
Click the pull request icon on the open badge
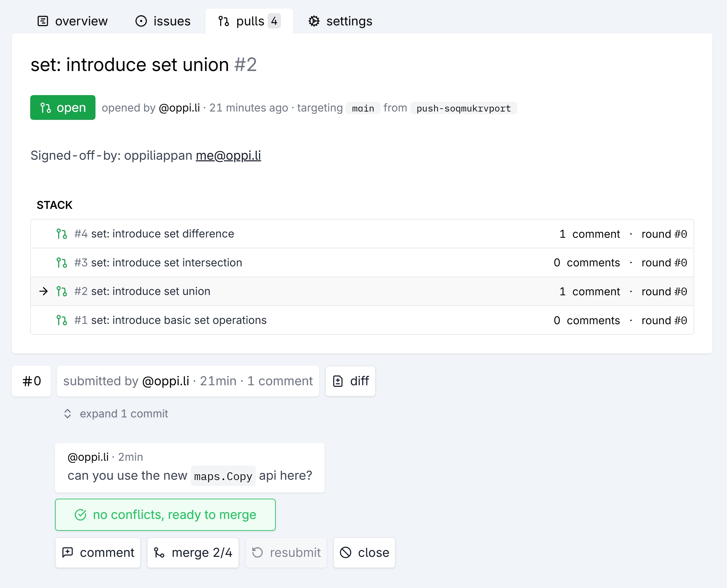[46, 108]
